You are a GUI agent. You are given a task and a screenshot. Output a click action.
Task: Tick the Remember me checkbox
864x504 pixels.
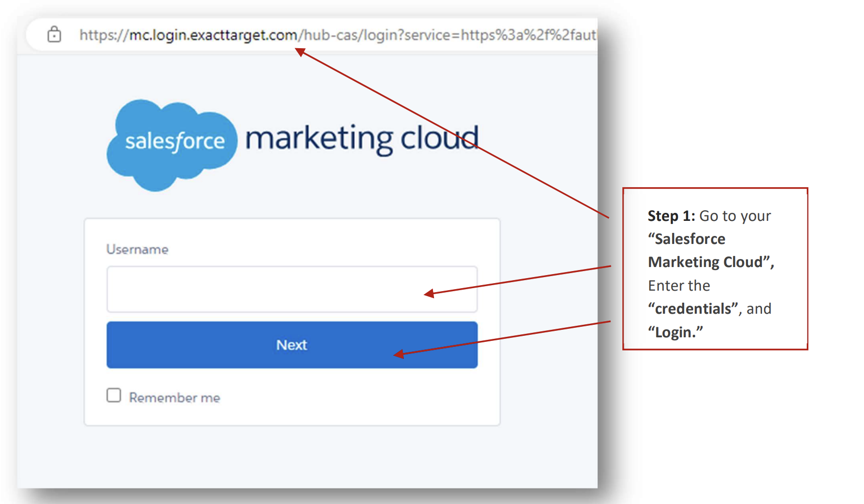click(x=114, y=395)
